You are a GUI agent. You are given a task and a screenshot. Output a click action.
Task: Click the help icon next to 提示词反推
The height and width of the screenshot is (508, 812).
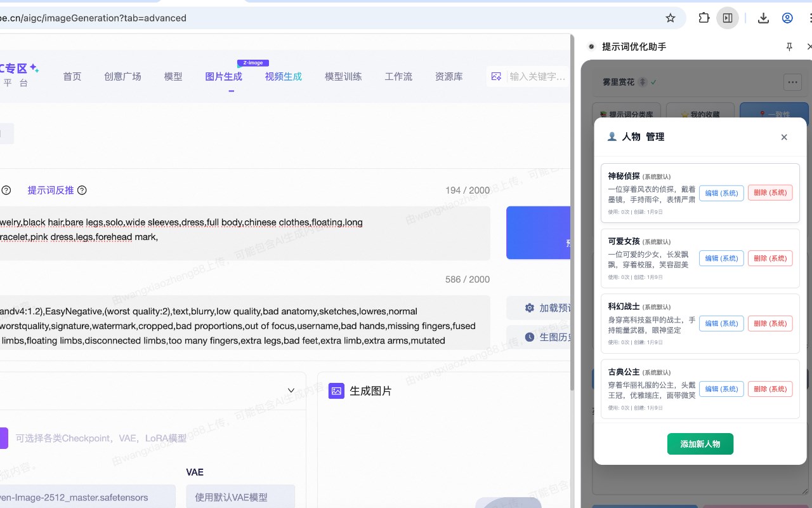82,190
